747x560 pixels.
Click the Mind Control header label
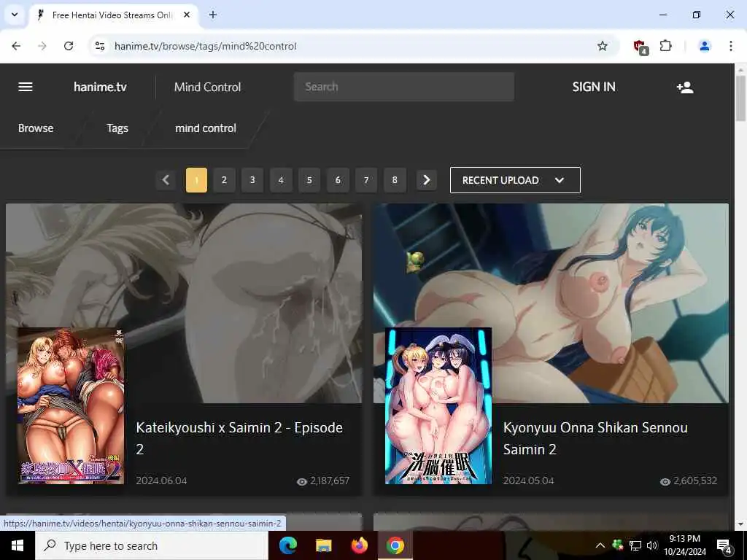coord(207,87)
